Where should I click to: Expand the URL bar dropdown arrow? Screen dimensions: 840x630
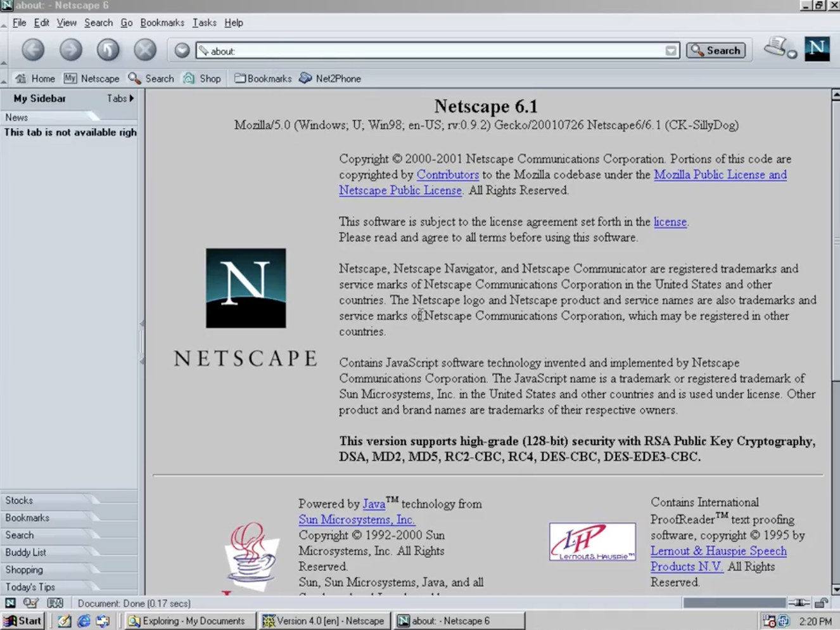tap(671, 51)
